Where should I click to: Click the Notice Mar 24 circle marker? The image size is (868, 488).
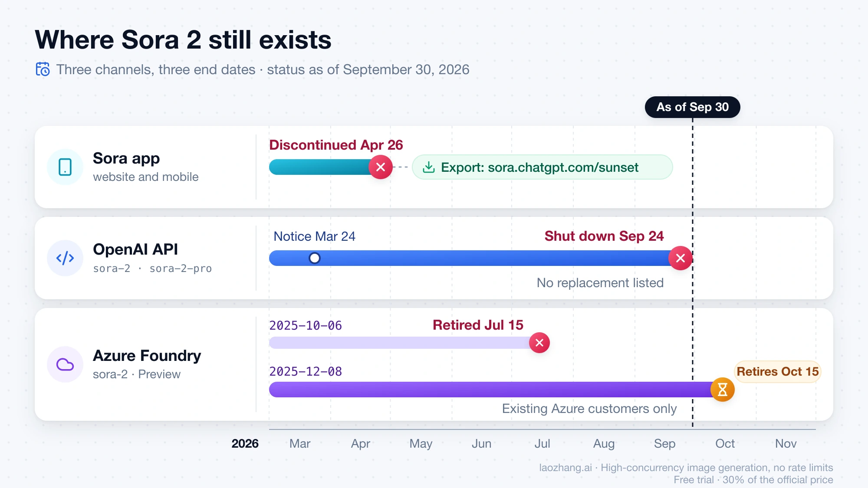point(315,258)
